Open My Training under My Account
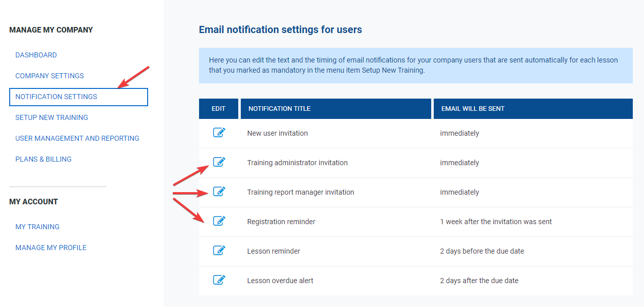This screenshot has width=644, height=307. (37, 227)
